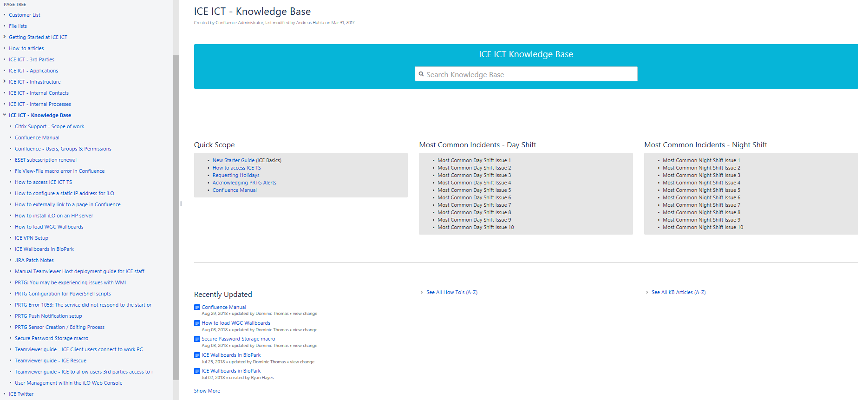Open ESET subscription renewal page in tree
The width and height of the screenshot is (868, 400).
(46, 160)
